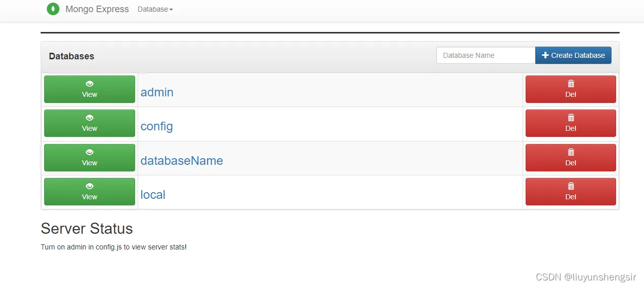Click the eye icon for admin database

pos(89,84)
